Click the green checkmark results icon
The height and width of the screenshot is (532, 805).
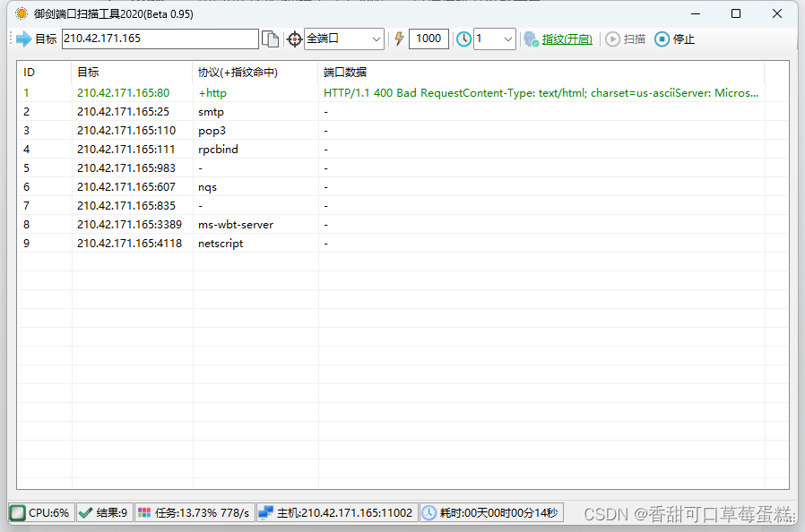pyautogui.click(x=86, y=512)
